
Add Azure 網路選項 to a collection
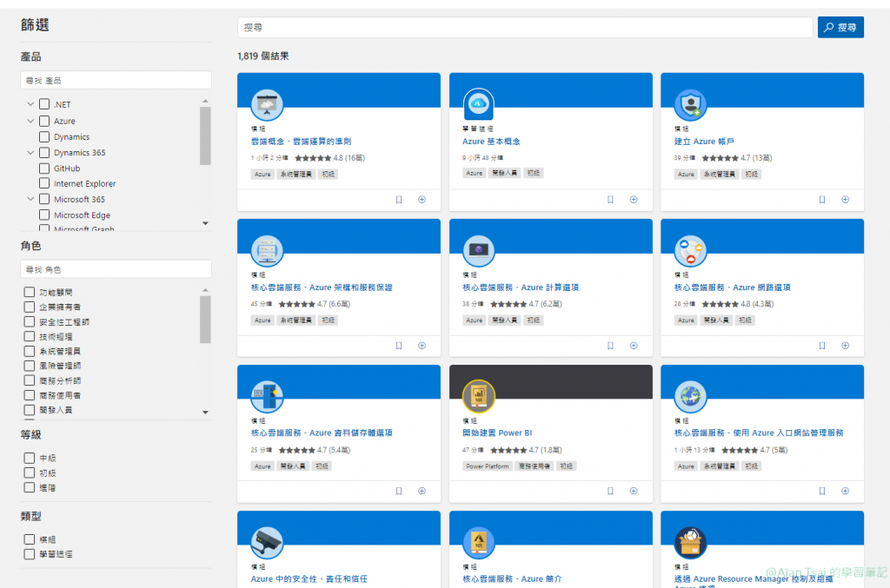point(845,346)
